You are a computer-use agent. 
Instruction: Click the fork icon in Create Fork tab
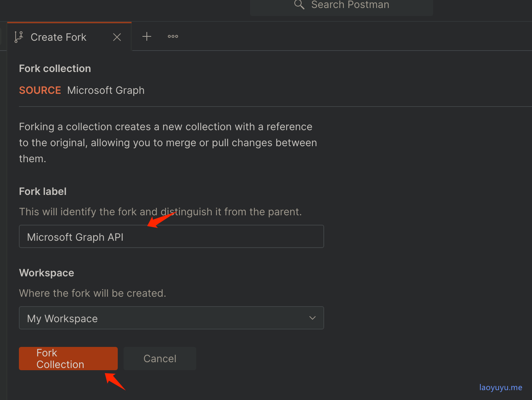[x=19, y=37]
